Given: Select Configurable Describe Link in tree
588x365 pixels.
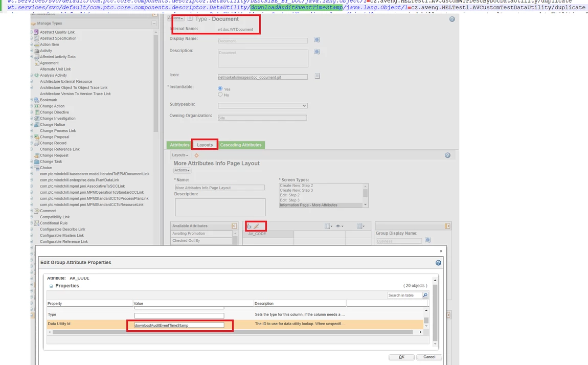Looking at the screenshot, I should pyautogui.click(x=62, y=230).
